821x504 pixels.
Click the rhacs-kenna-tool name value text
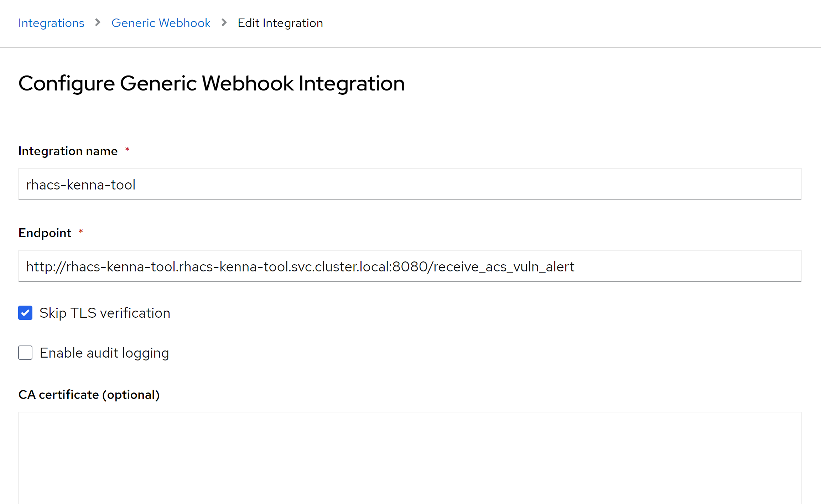tap(80, 185)
